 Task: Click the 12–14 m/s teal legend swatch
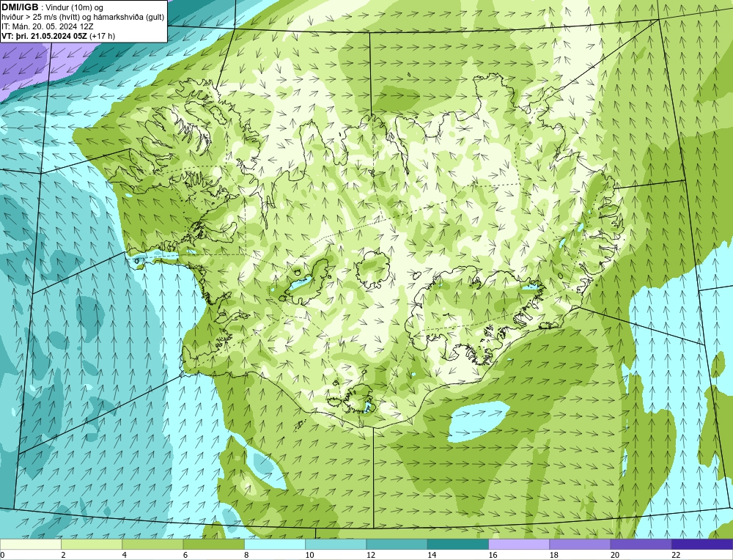pos(397,544)
